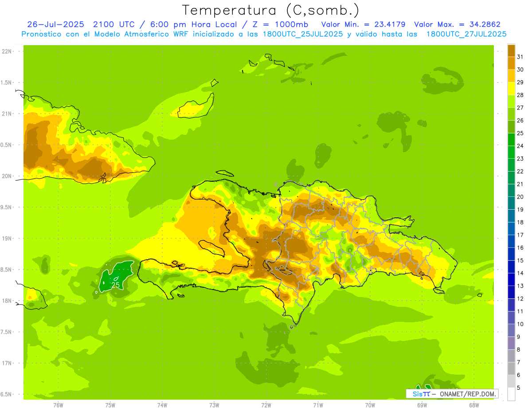This screenshot has height=411, width=532.
Task: Click the "28" value on the color scale
Action: (520, 94)
